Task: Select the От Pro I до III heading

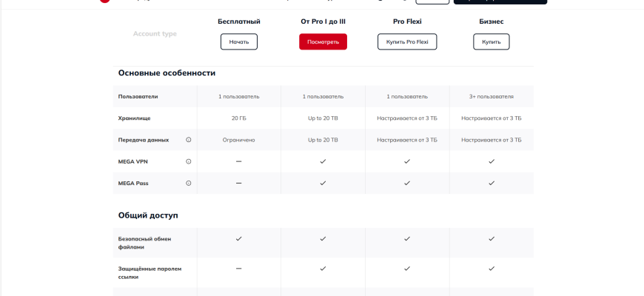Action: pyautogui.click(x=323, y=21)
